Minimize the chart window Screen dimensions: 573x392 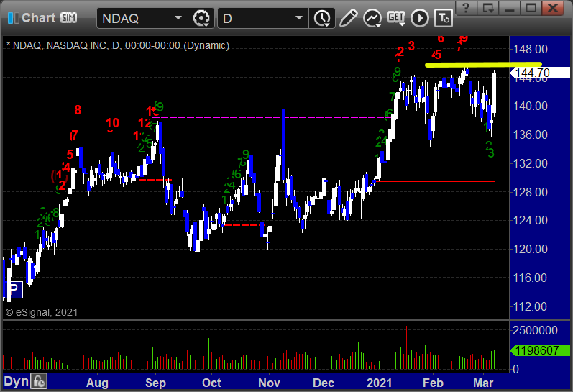[x=510, y=7]
